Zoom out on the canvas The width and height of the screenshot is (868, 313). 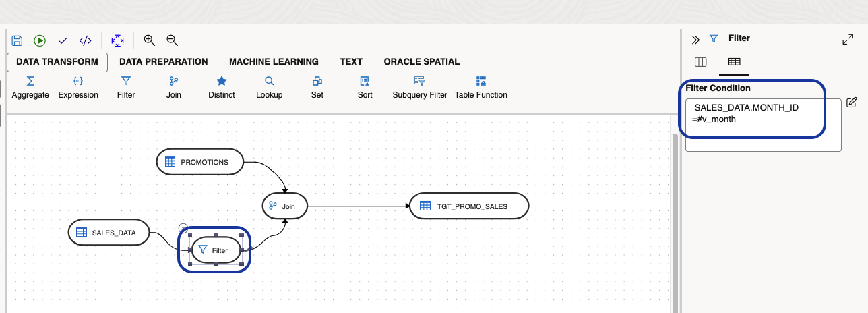click(x=172, y=40)
